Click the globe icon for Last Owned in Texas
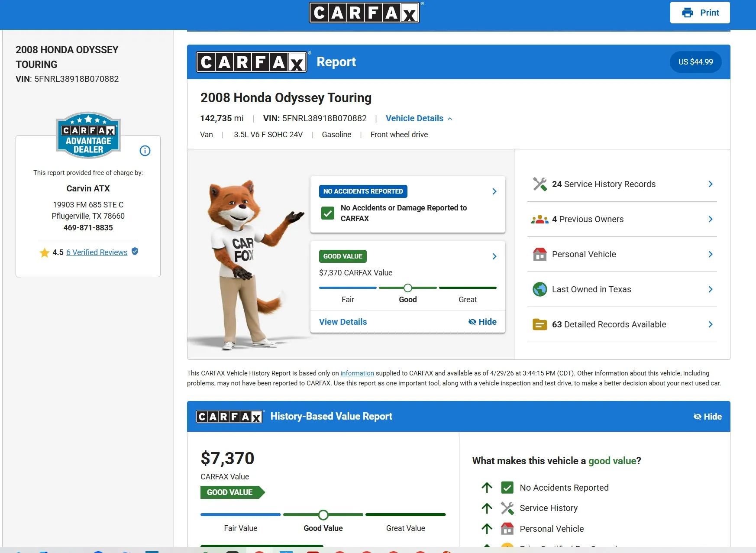Image resolution: width=756 pixels, height=553 pixels. tap(540, 289)
